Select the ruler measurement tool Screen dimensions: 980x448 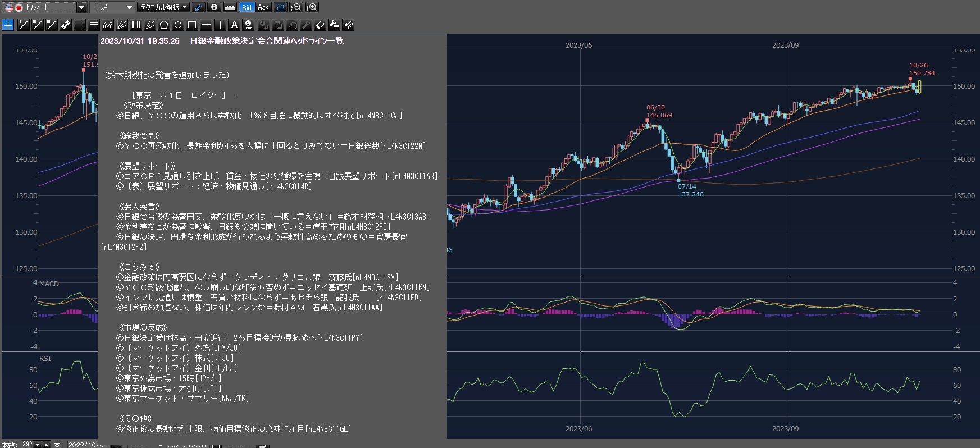coord(66,25)
